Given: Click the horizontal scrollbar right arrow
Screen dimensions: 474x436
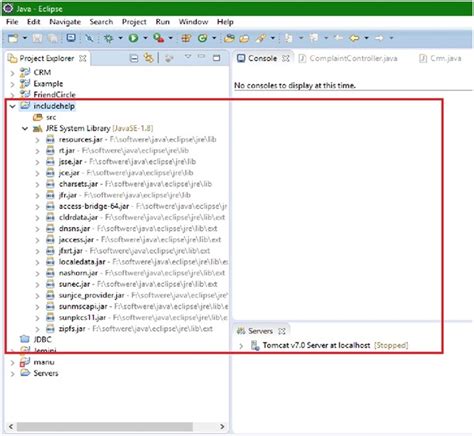Looking at the screenshot, I should coord(222,427).
